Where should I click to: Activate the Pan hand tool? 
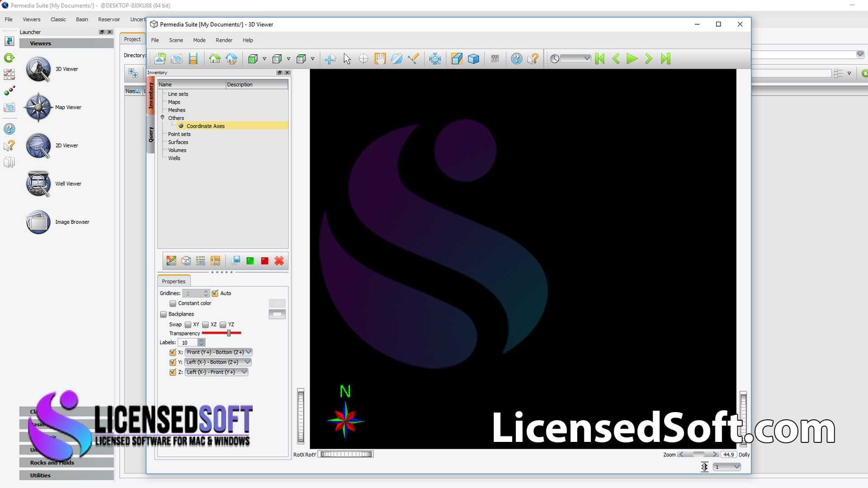(380, 59)
